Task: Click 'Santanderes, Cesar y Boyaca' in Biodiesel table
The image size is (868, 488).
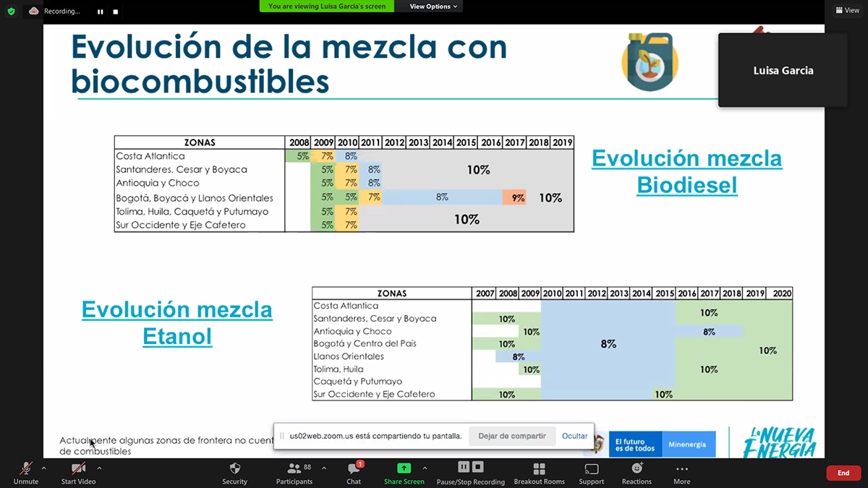Action: (x=182, y=170)
